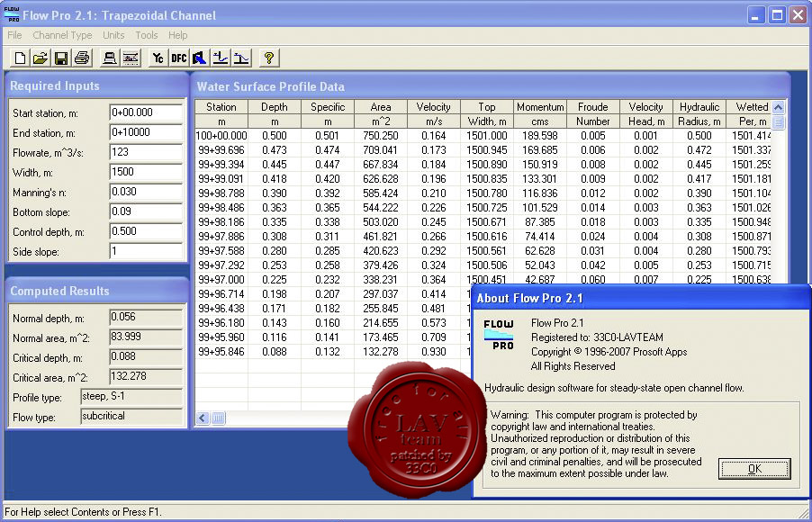
Task: Open the File menu
Action: [14, 35]
